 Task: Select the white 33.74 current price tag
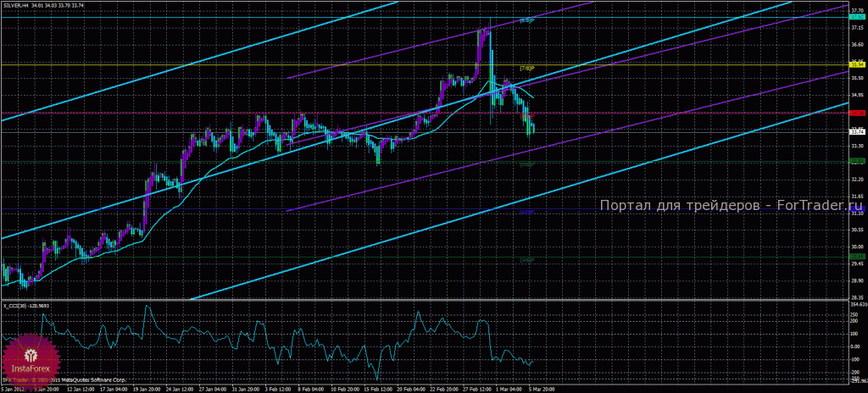coord(858,132)
